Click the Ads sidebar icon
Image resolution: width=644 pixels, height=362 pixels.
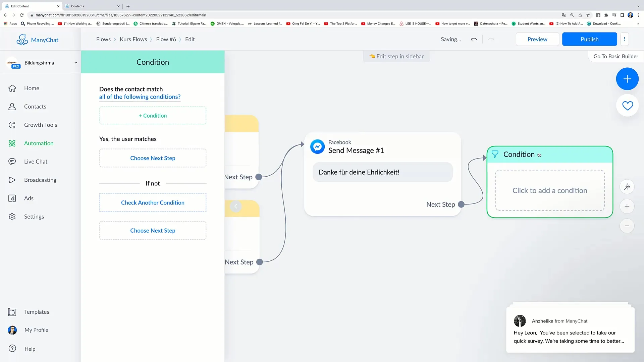click(x=12, y=198)
